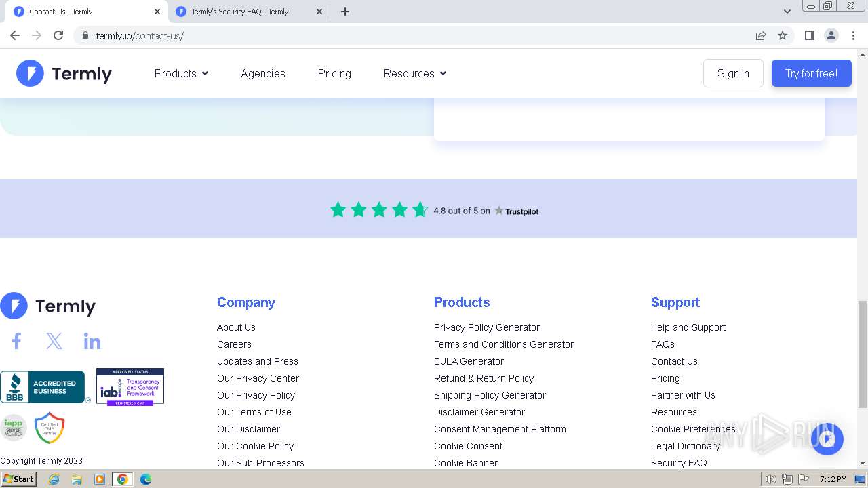Click the scrollbar down arrow
868x488 pixels.
point(863,463)
